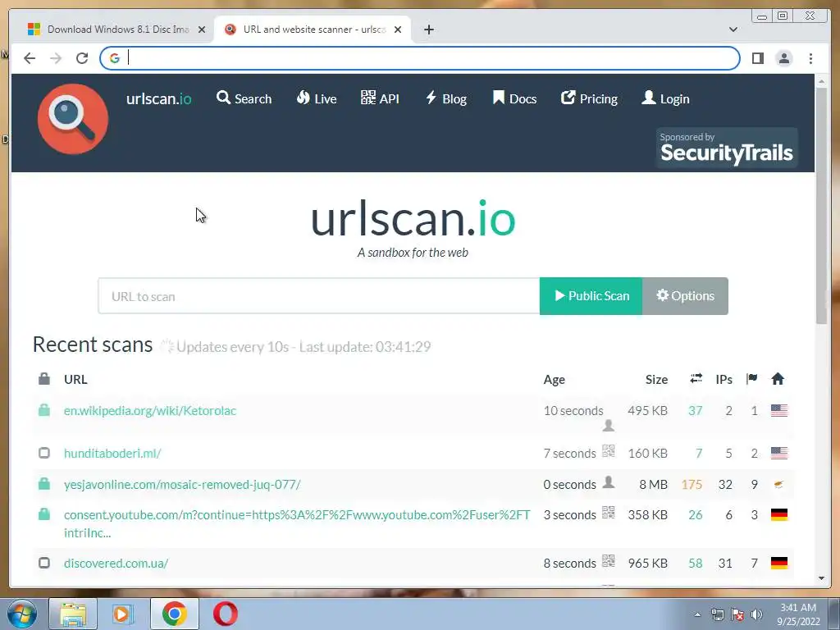Reload the current page
This screenshot has width=840, height=630.
(x=82, y=58)
